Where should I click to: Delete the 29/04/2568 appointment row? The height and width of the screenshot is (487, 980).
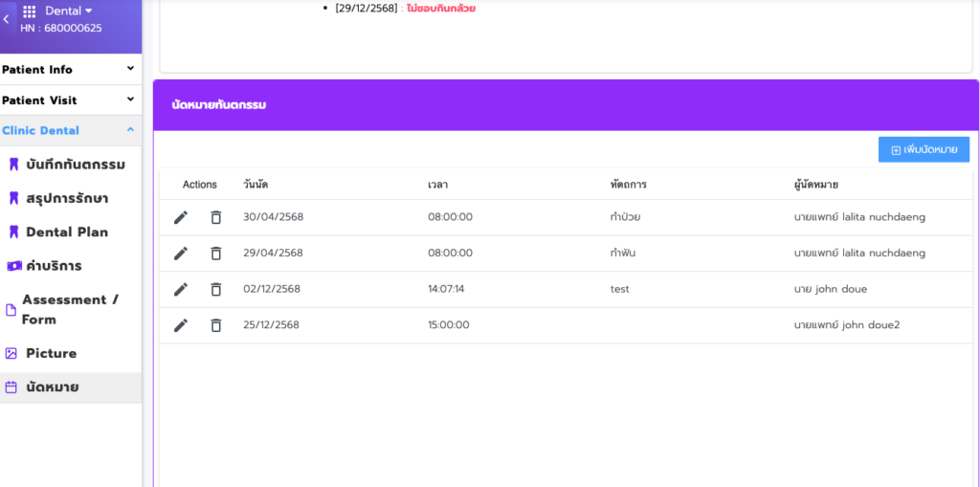click(x=215, y=254)
